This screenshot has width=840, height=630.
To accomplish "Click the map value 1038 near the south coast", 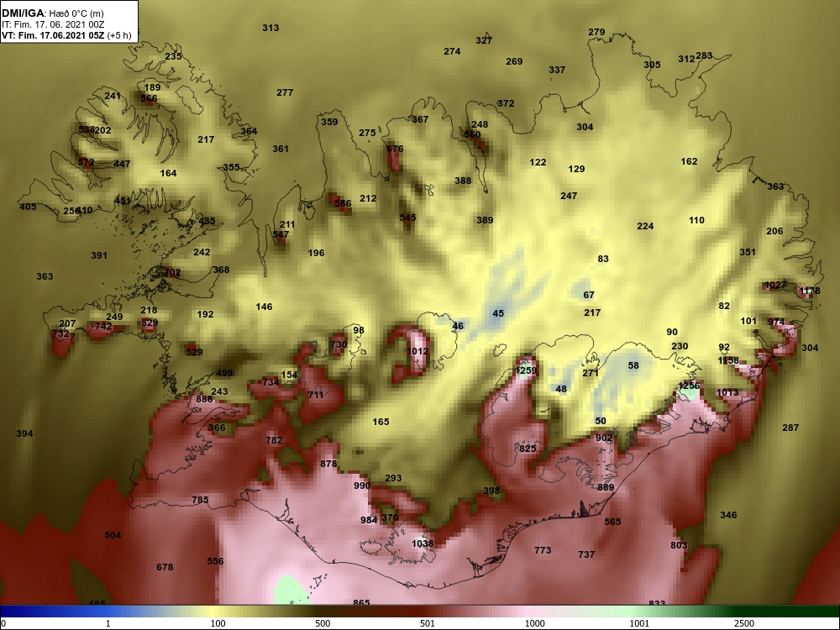I will click(x=423, y=543).
